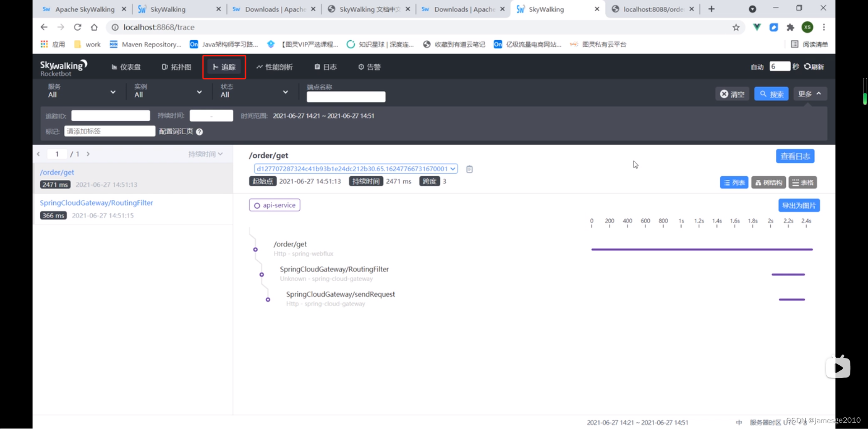Click the 搜索 search button

(771, 94)
